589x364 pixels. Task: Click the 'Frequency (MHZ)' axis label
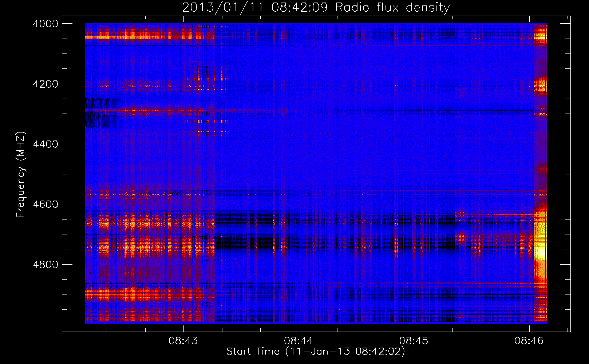21,175
